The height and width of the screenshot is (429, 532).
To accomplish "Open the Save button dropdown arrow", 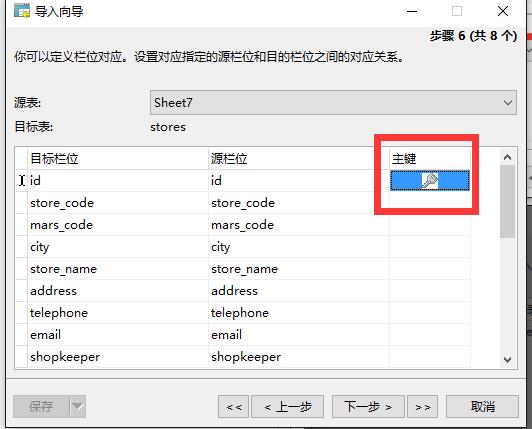I will click(x=78, y=406).
